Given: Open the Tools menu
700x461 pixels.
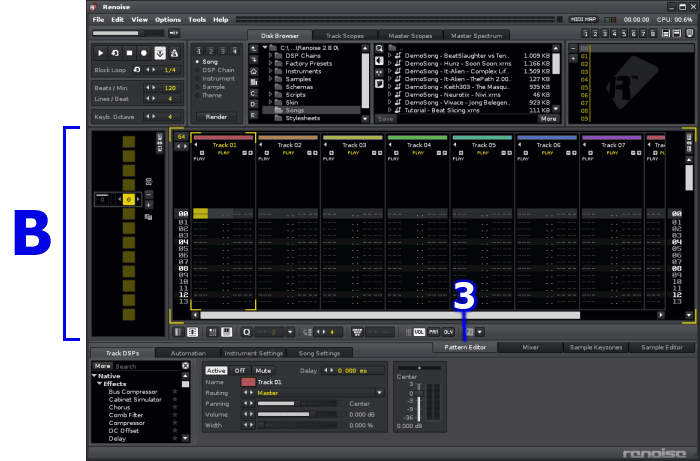Looking at the screenshot, I should click(x=197, y=20).
